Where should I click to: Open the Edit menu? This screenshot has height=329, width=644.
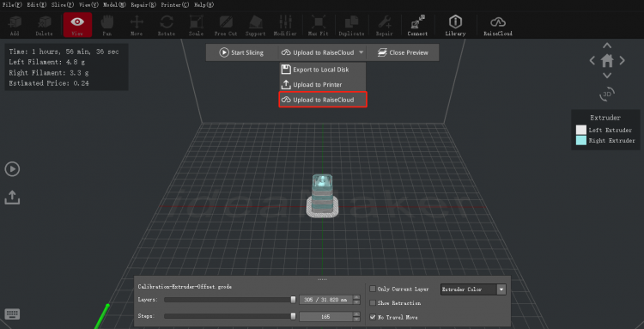pos(36,5)
